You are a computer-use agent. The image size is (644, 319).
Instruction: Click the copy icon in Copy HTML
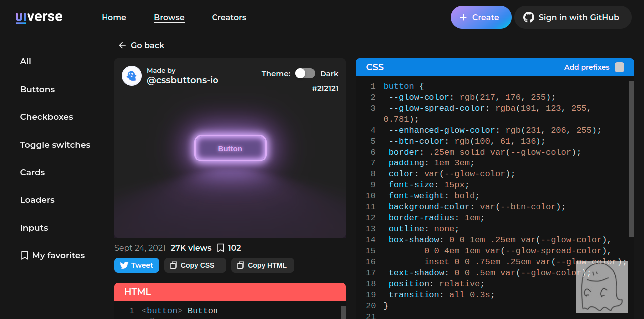(241, 265)
